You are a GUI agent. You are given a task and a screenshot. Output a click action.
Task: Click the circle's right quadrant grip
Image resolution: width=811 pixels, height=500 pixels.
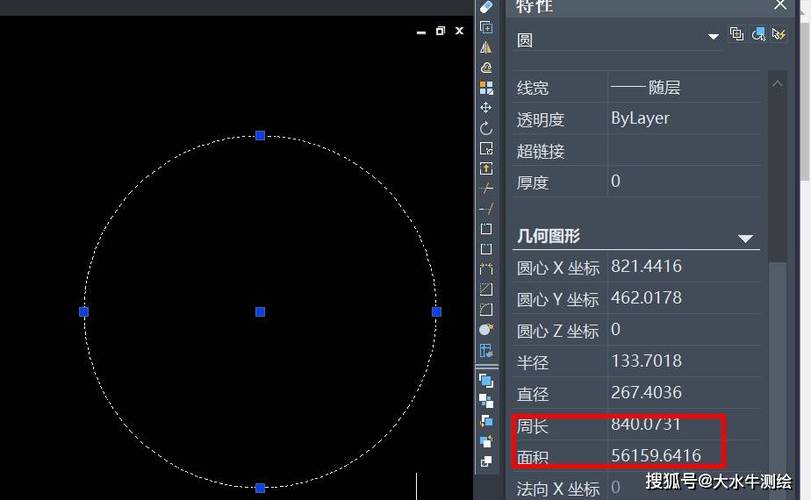[x=437, y=312]
